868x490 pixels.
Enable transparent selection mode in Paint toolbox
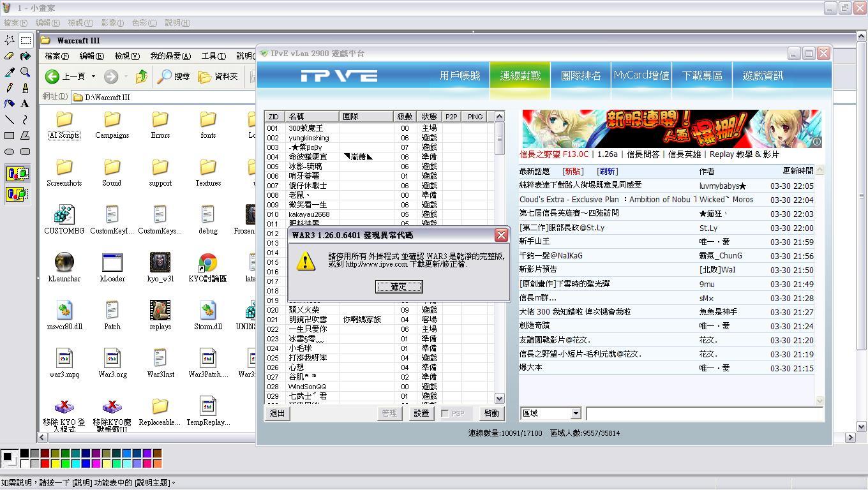point(17,193)
